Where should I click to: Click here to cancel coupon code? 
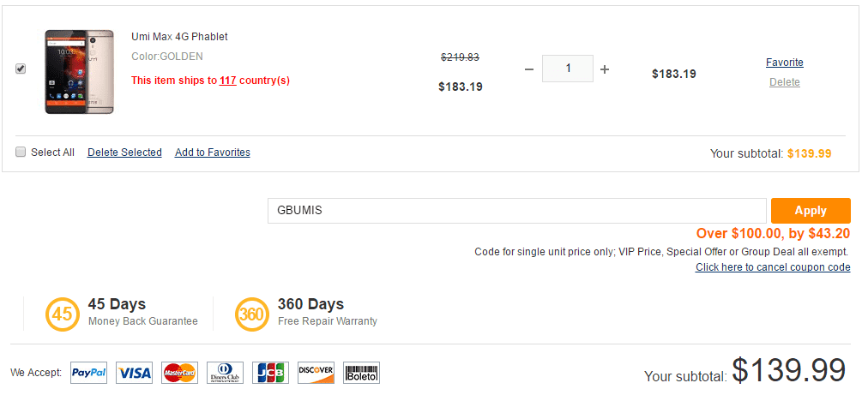[773, 267]
